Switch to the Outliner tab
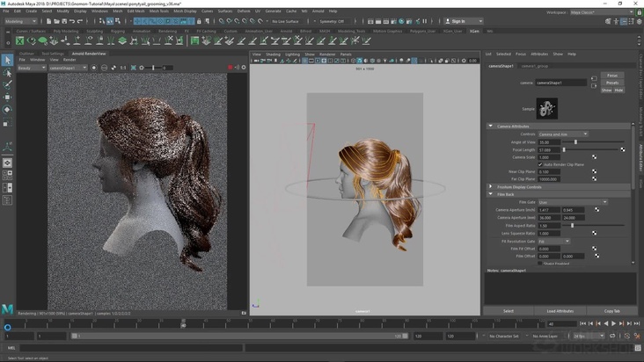The image size is (644, 362). pos(26,54)
